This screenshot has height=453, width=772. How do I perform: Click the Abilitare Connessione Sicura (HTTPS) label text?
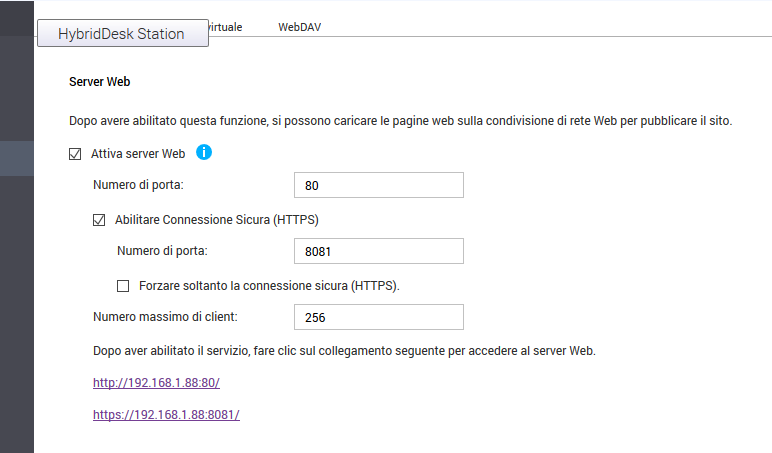(x=217, y=220)
